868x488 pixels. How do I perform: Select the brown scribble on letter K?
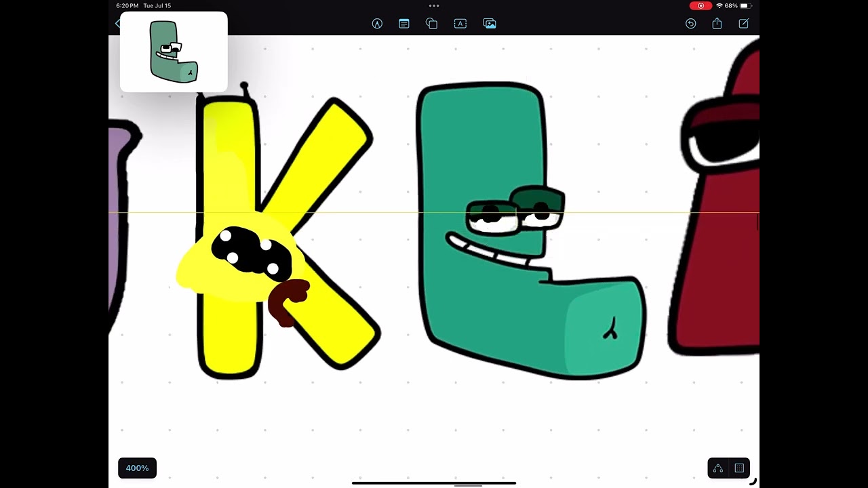click(288, 302)
